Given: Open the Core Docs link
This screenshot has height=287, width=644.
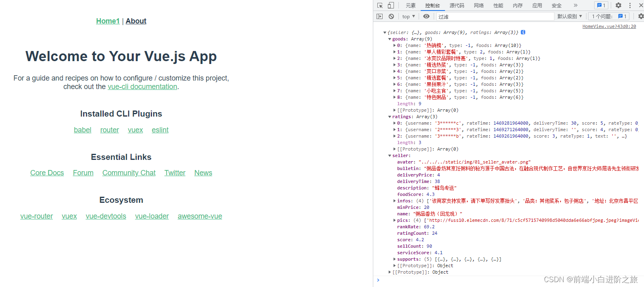Looking at the screenshot, I should click(x=47, y=173).
